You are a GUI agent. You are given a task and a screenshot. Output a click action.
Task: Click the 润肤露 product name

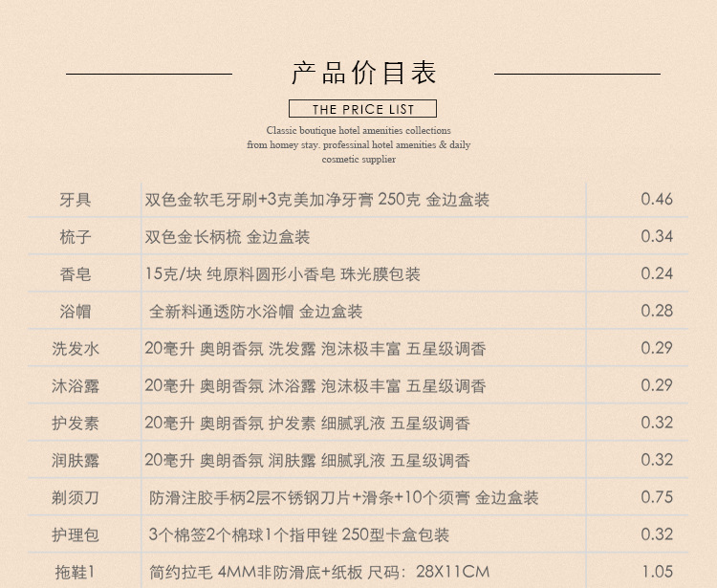(x=76, y=461)
